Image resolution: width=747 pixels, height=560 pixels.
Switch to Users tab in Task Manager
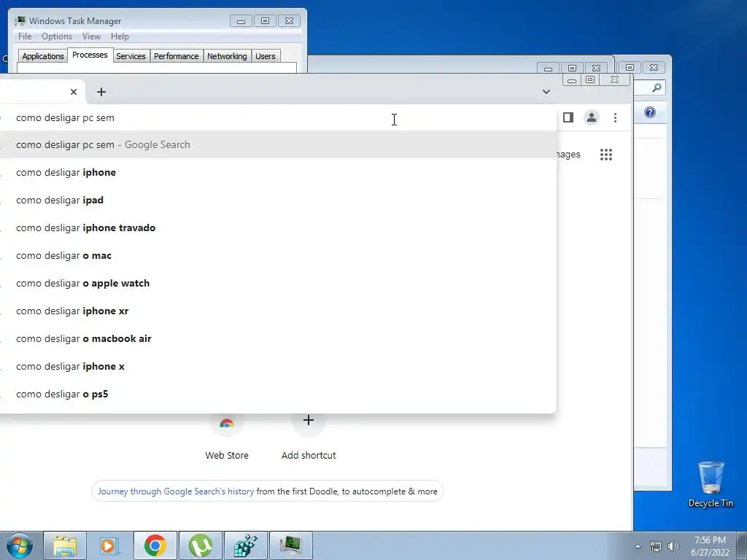266,56
